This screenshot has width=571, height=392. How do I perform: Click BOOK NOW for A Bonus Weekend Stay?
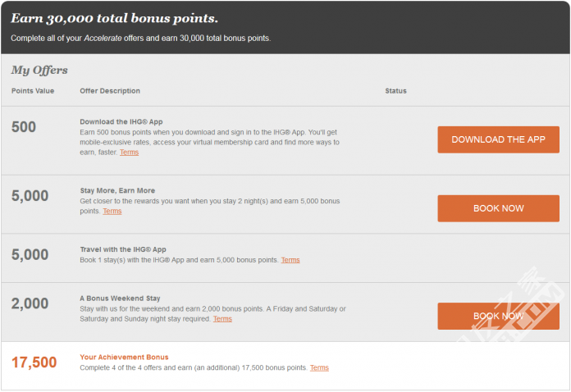tap(498, 316)
